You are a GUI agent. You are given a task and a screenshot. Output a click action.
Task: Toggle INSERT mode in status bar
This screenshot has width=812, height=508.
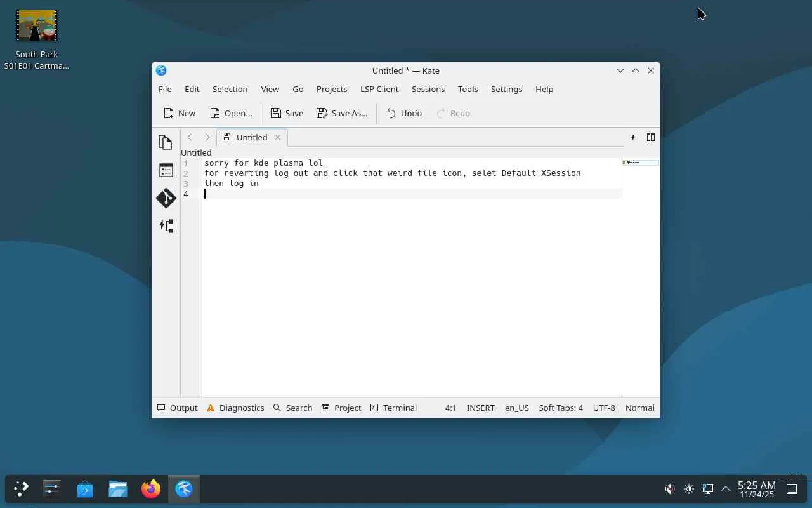[x=480, y=408]
